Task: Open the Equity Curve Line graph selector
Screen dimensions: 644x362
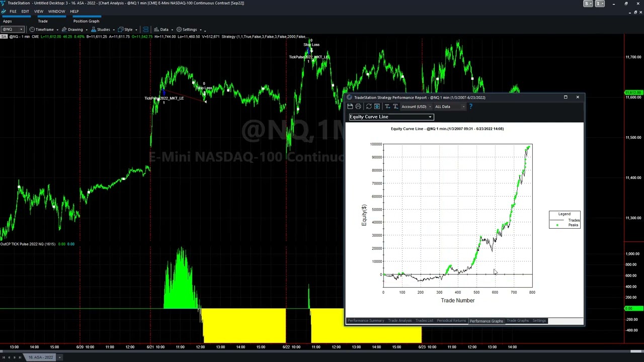Action: click(x=391, y=117)
